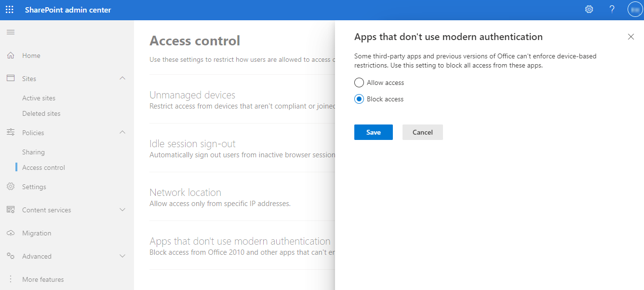Screen dimensions: 644x290
Task: Collapse the navigation with the hamburger icon
Action: pyautogui.click(x=10, y=32)
